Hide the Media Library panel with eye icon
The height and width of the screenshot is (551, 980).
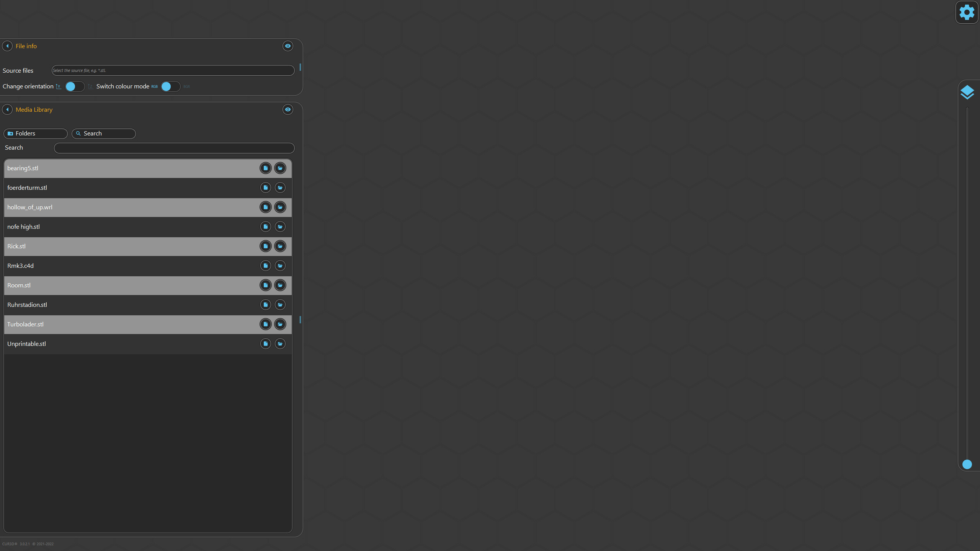click(287, 109)
